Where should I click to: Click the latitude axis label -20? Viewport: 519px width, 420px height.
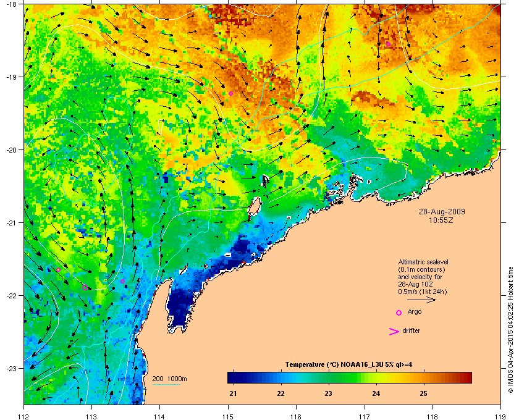click(x=11, y=149)
